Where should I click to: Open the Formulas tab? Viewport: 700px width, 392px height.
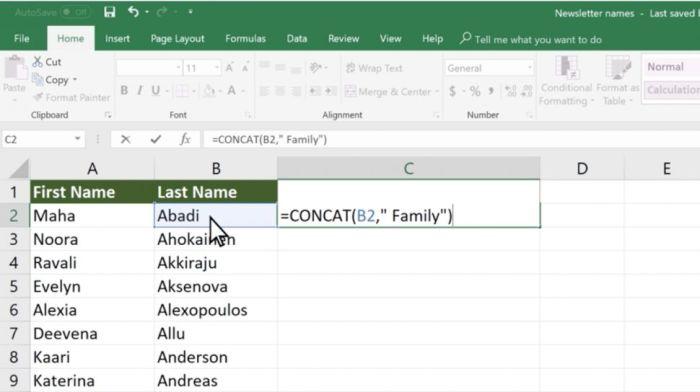(246, 39)
